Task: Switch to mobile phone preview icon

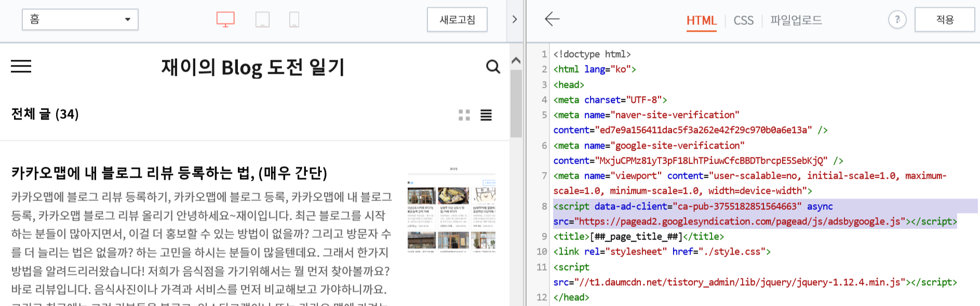Action: [x=294, y=20]
